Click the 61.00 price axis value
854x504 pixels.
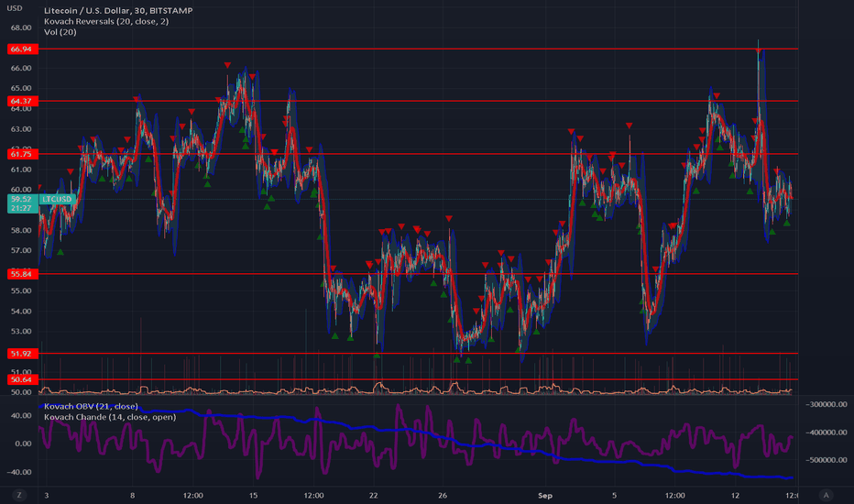click(21, 170)
